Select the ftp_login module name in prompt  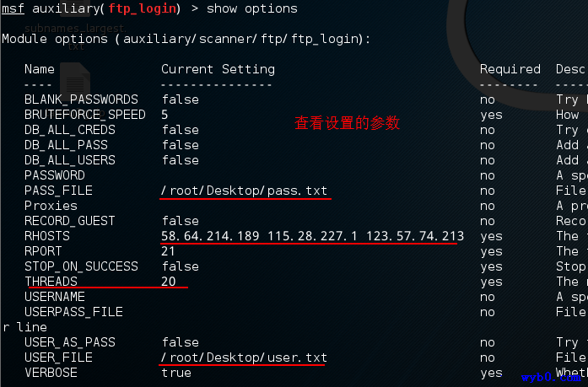[142, 8]
